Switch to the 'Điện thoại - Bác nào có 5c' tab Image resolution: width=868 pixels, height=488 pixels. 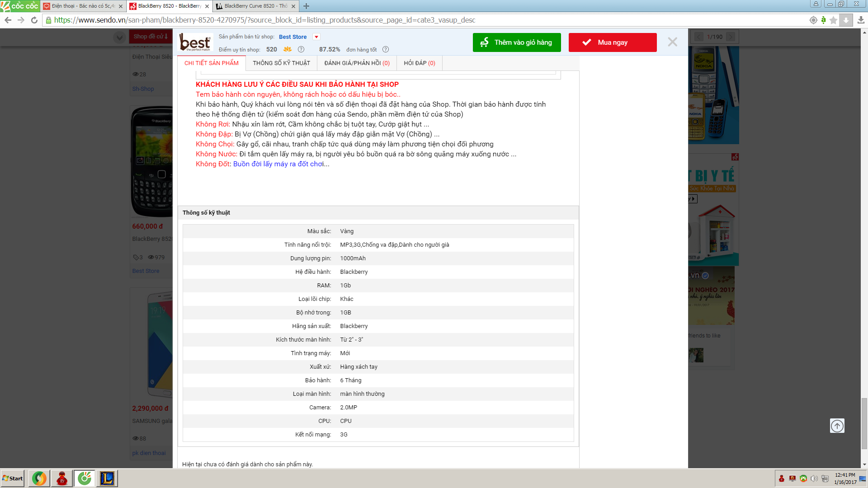coord(84,6)
